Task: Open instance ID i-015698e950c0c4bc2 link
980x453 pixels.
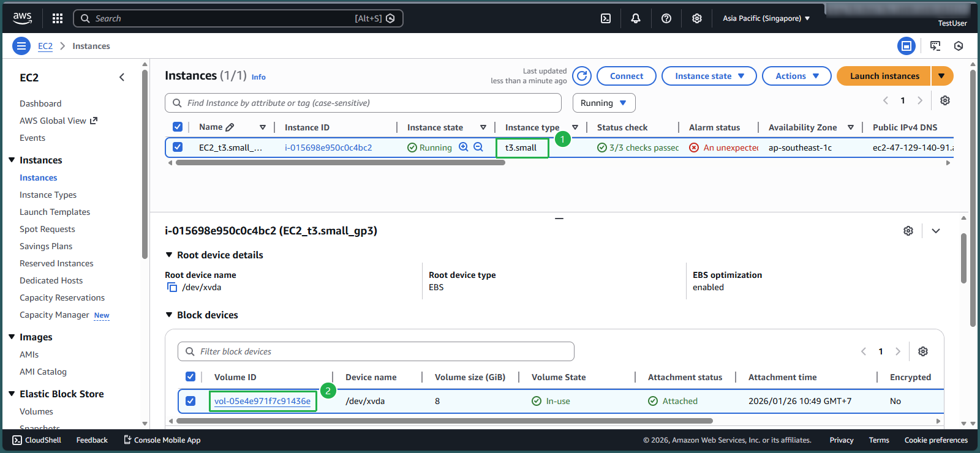Action: click(328, 148)
